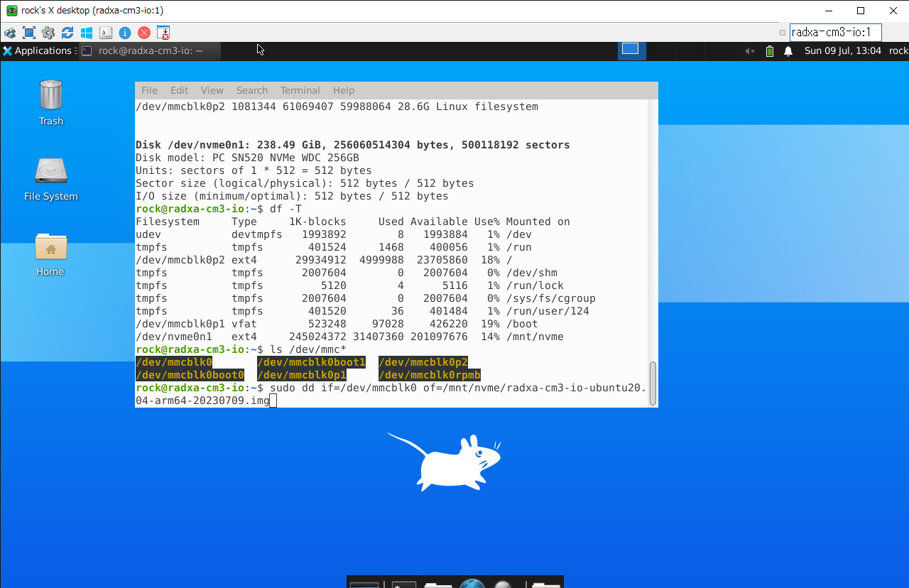Click the /dev/nvme0n1 row in the df table
The width and height of the screenshot is (909, 588).
pyautogui.click(x=349, y=337)
